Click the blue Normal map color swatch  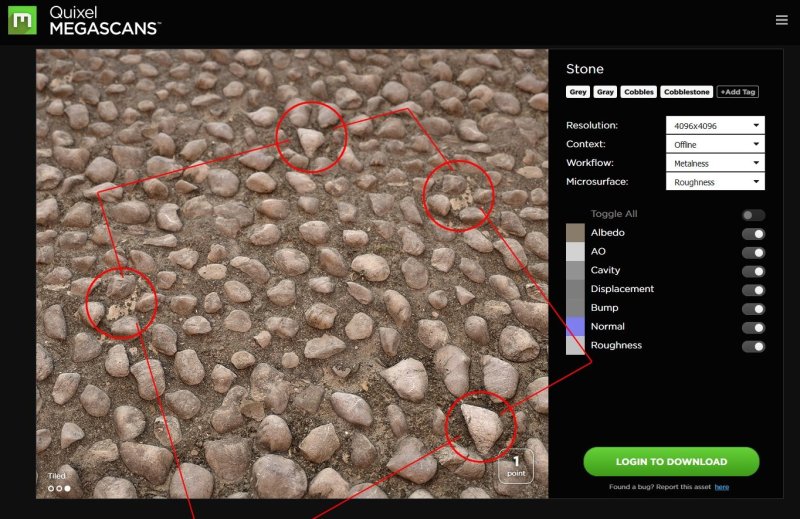[x=575, y=326]
